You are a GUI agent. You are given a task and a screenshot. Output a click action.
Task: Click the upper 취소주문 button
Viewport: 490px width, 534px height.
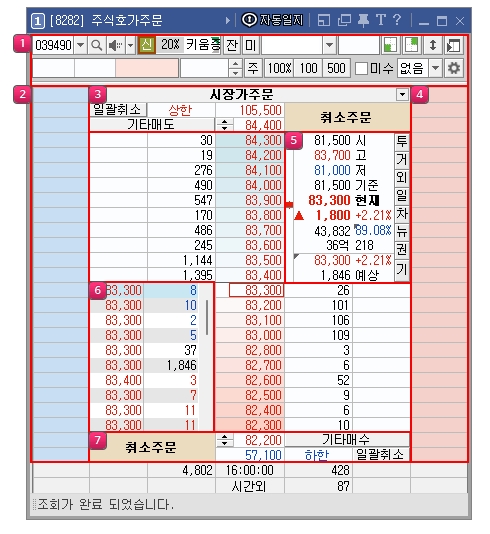tap(347, 117)
